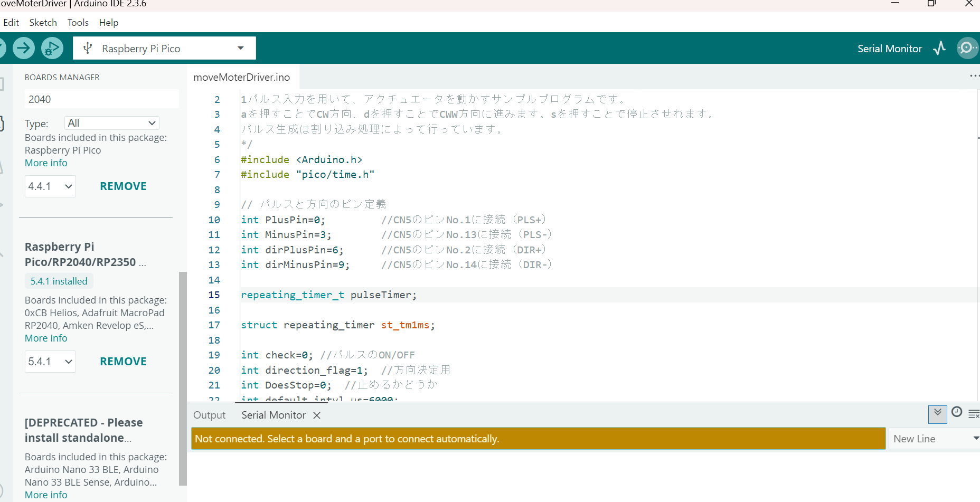Switch to the Output tab
980x502 pixels.
[x=209, y=415]
